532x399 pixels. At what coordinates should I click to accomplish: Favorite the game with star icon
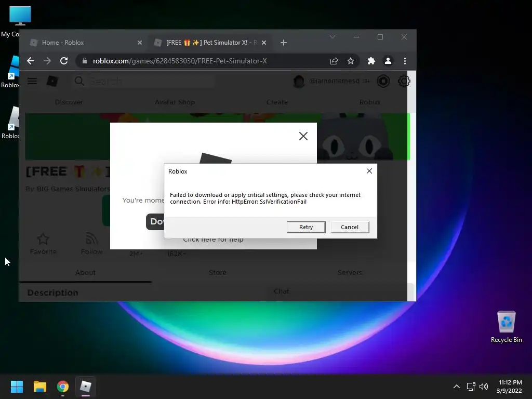click(x=43, y=239)
